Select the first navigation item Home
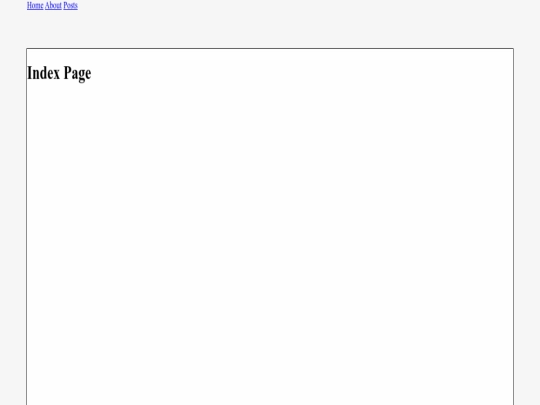This screenshot has width=540, height=405. tap(35, 6)
